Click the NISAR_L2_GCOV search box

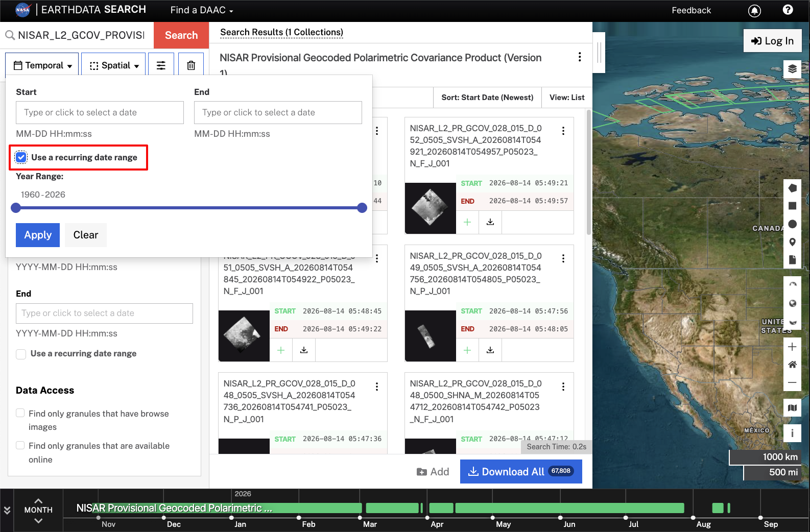81,35
